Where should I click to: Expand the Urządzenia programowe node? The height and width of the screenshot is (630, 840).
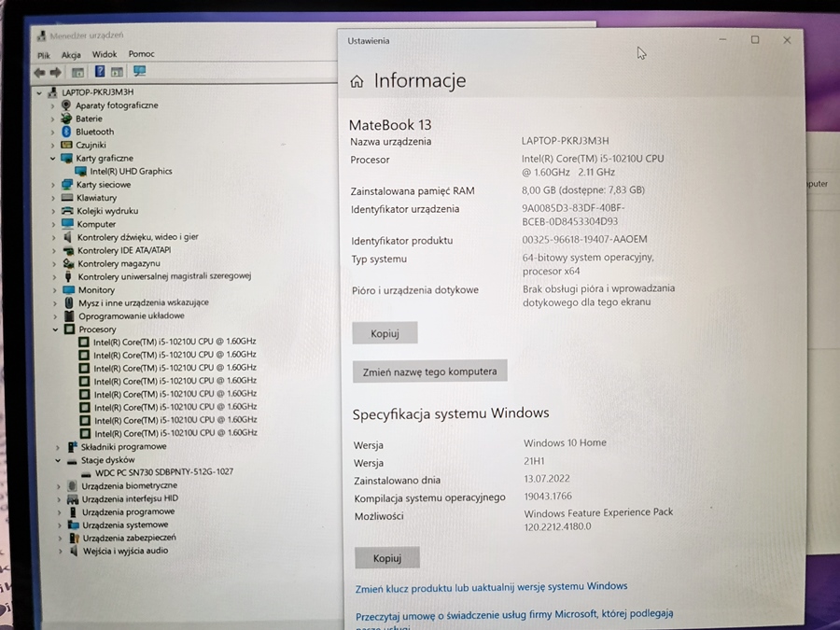tap(59, 512)
